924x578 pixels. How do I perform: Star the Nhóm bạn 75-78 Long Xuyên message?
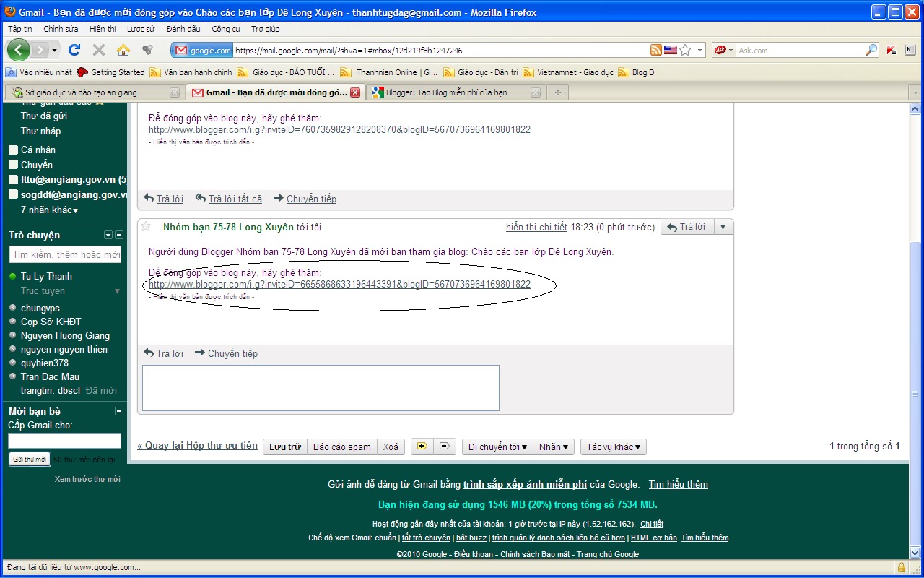[146, 227]
